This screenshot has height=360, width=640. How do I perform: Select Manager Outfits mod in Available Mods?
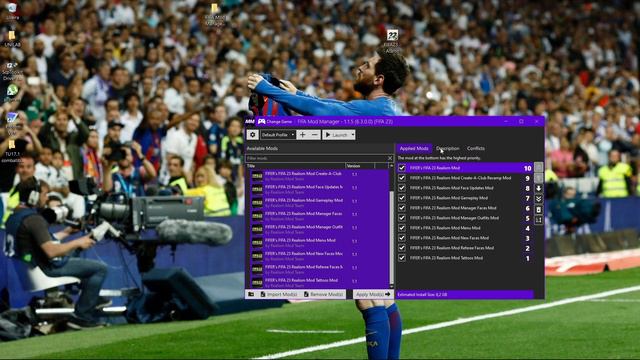click(x=319, y=229)
